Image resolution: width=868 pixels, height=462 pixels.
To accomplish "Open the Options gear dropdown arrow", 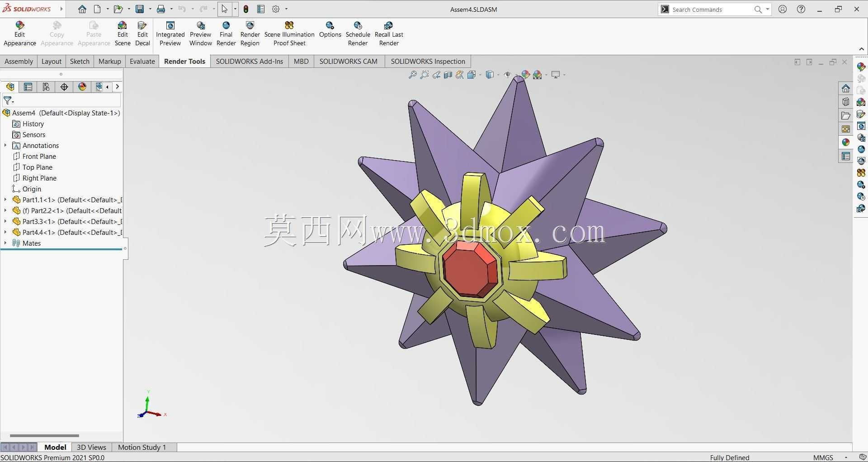I will pos(286,9).
